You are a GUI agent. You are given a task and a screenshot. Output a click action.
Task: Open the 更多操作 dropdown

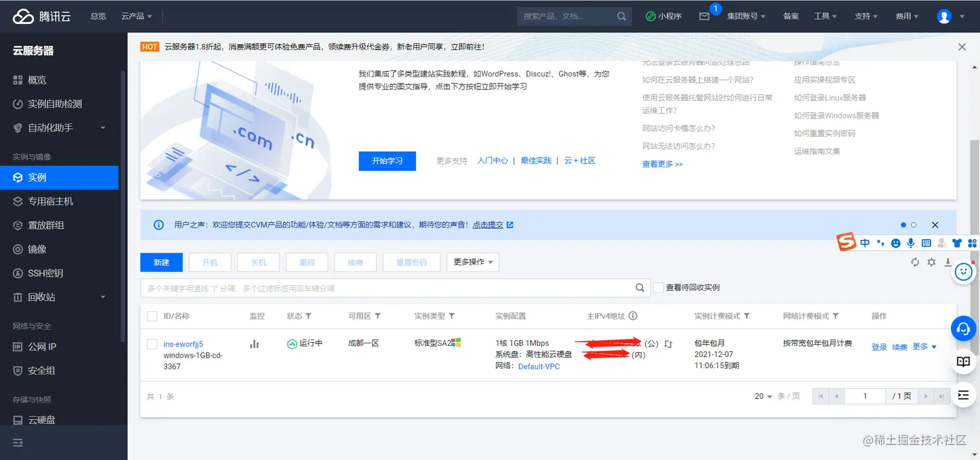point(472,262)
